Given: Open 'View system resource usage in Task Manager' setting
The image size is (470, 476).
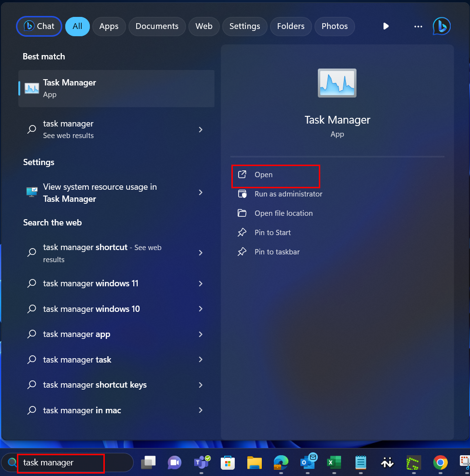Looking at the screenshot, I should (116, 193).
